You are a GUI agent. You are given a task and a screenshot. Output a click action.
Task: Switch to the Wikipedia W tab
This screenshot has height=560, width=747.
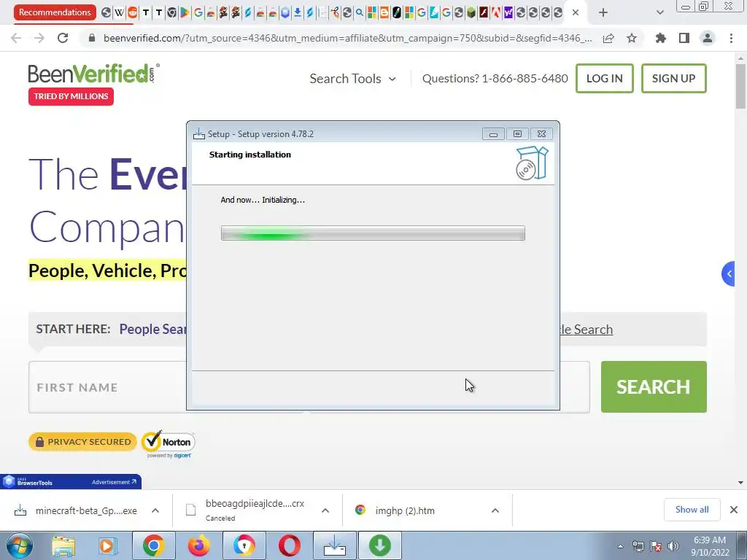pyautogui.click(x=119, y=13)
